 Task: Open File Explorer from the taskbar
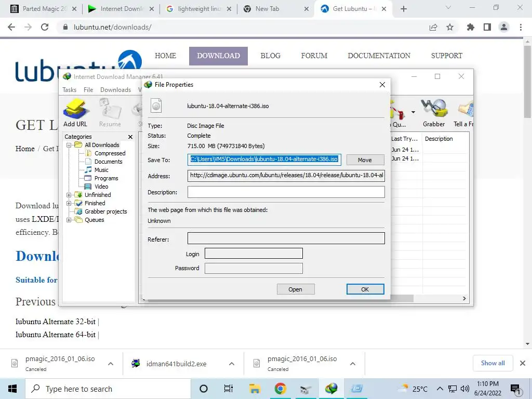[x=255, y=389]
